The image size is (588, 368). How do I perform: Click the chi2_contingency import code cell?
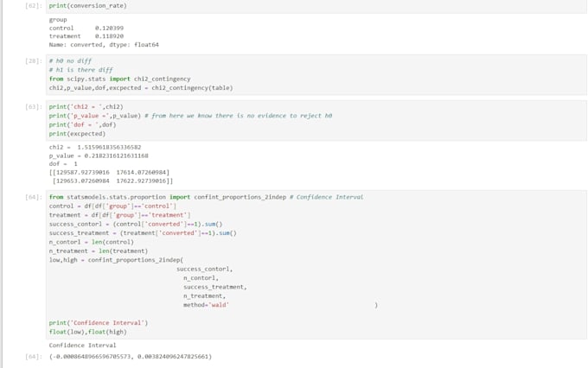[x=316, y=74]
